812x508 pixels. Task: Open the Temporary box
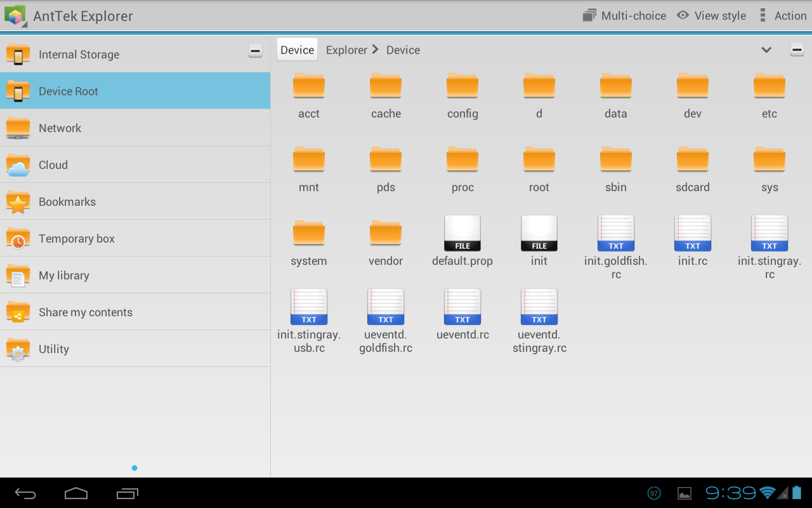click(x=76, y=238)
